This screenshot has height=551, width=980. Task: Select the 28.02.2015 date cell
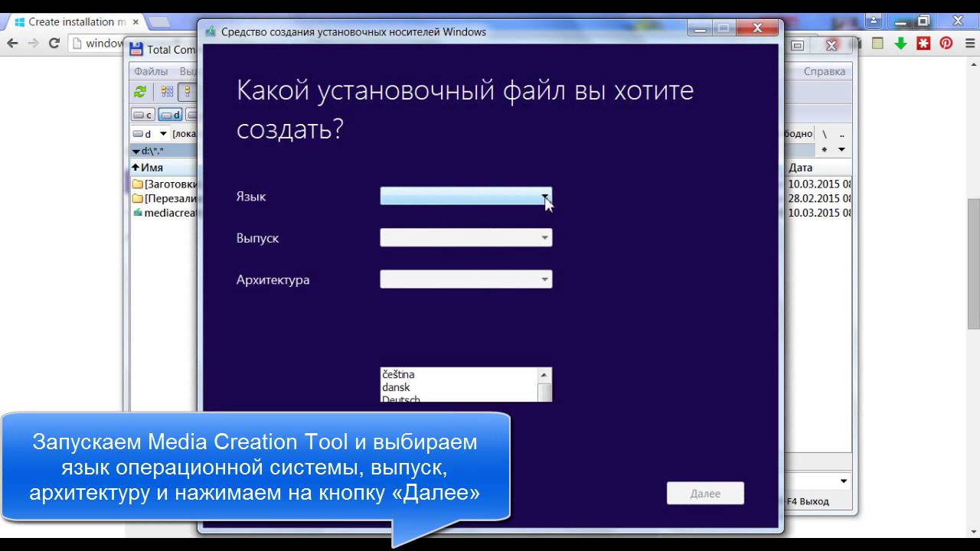(819, 198)
